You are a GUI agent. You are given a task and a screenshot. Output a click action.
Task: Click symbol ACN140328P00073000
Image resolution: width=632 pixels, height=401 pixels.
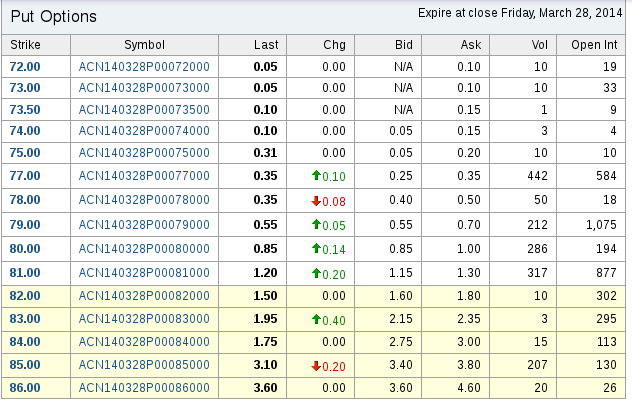144,88
